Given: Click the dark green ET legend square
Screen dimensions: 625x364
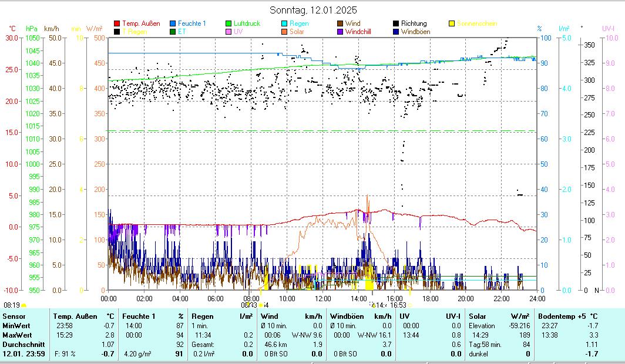Looking at the screenshot, I should click(173, 32).
